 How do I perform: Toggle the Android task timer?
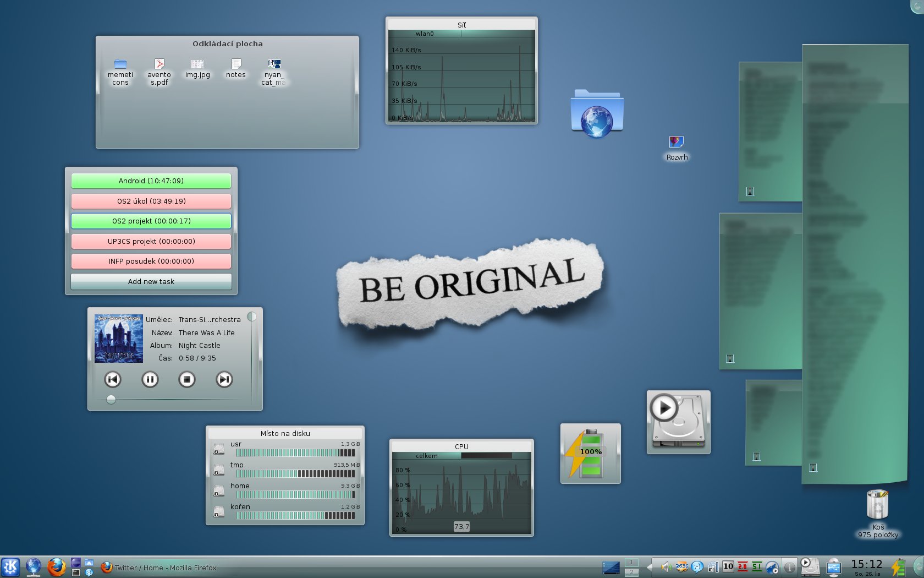pyautogui.click(x=151, y=181)
